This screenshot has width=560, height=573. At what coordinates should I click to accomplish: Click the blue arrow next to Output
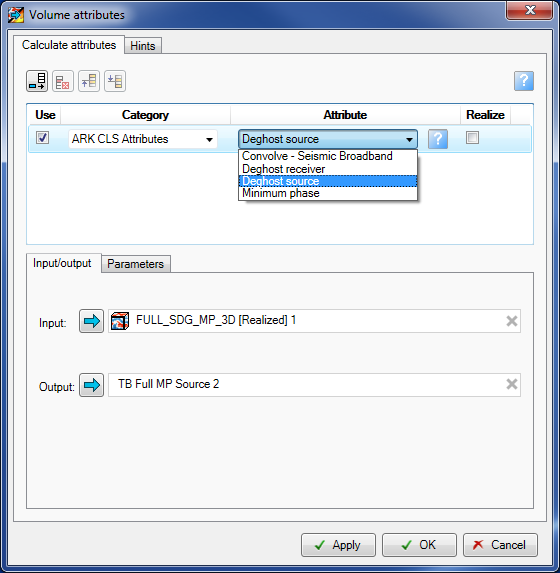(x=91, y=385)
